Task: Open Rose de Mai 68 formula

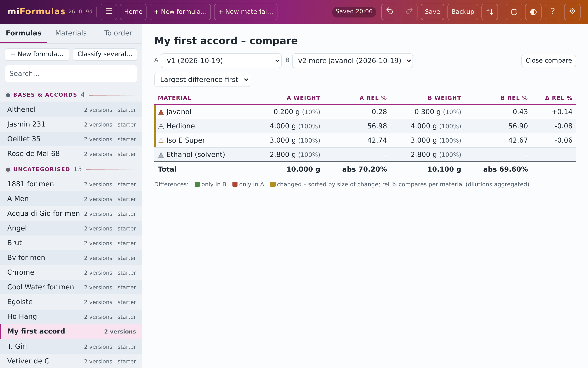Action: [x=71, y=154]
